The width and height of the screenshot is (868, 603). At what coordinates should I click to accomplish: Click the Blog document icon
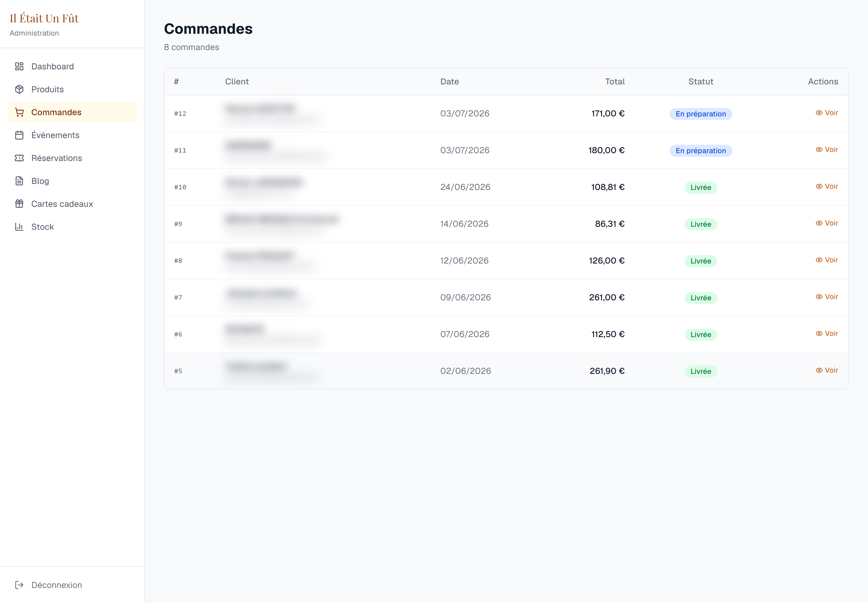click(x=19, y=181)
